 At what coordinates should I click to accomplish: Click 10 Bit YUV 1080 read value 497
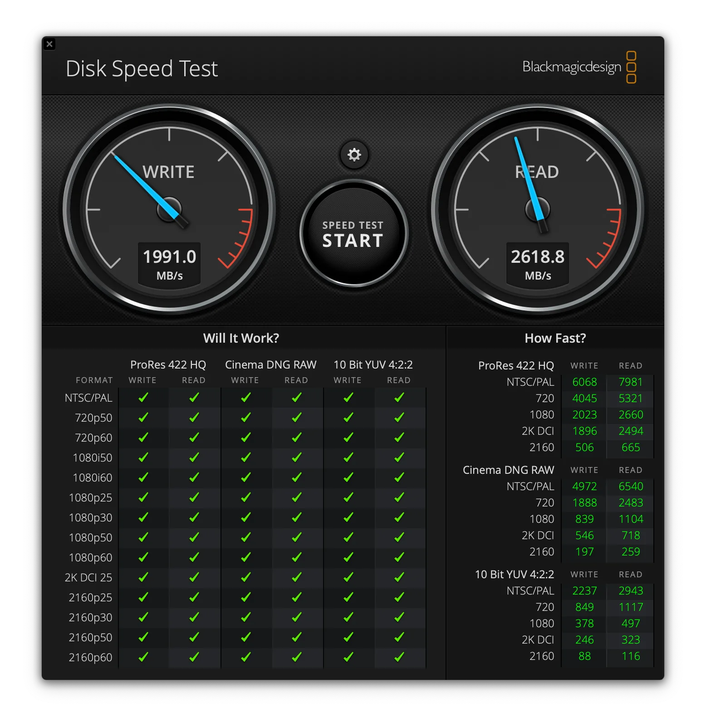coord(631,624)
